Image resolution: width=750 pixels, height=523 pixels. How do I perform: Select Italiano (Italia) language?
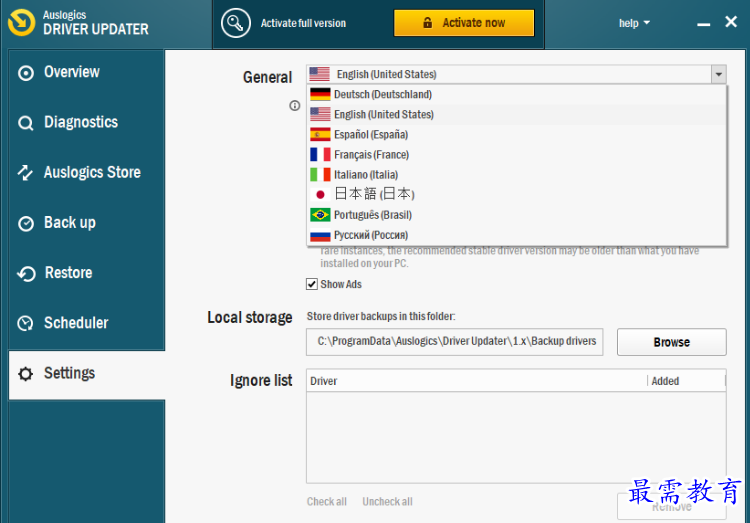pos(516,175)
